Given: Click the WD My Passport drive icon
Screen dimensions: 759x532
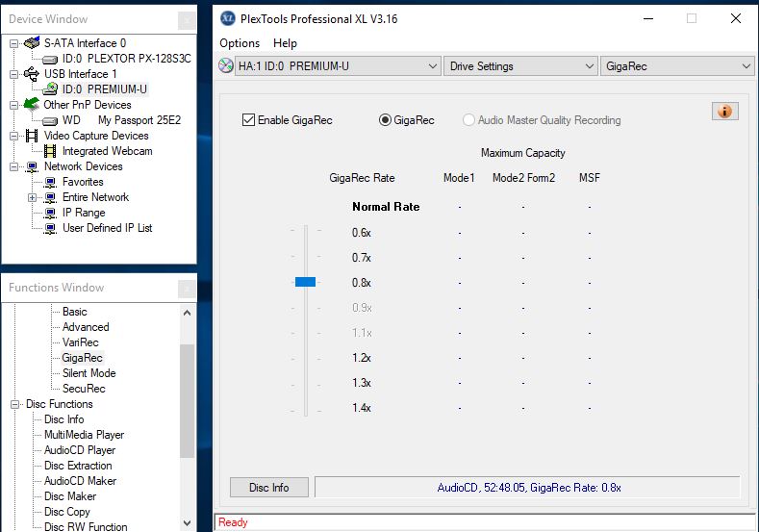Looking at the screenshot, I should (50, 120).
